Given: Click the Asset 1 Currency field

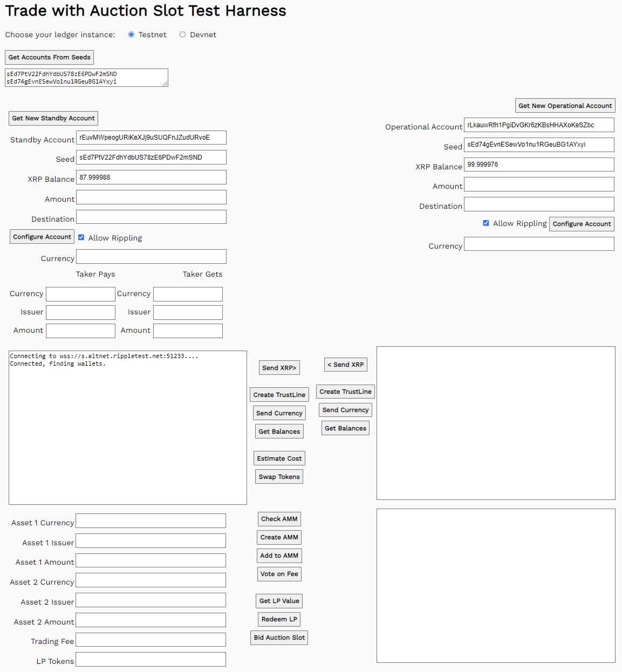Looking at the screenshot, I should tap(151, 521).
